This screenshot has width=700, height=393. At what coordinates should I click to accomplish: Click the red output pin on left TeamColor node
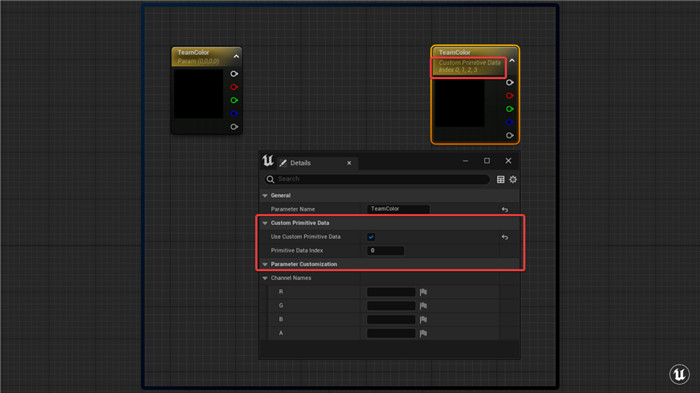coord(234,87)
